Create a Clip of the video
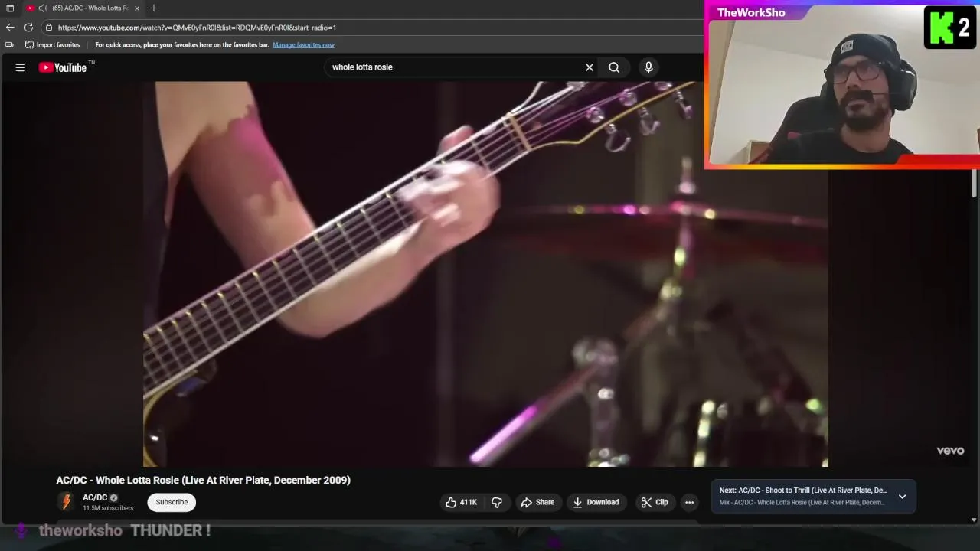 tap(655, 502)
